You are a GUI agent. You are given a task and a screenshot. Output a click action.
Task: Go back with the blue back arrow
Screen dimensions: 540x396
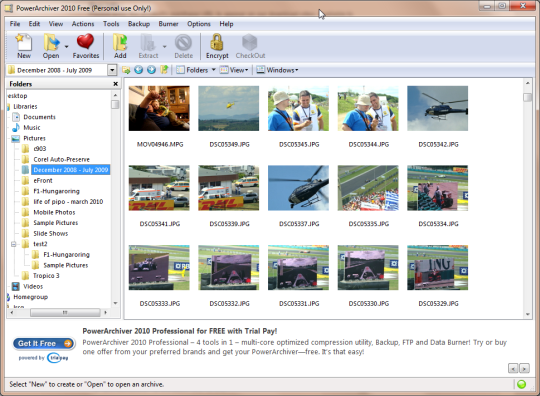(138, 70)
